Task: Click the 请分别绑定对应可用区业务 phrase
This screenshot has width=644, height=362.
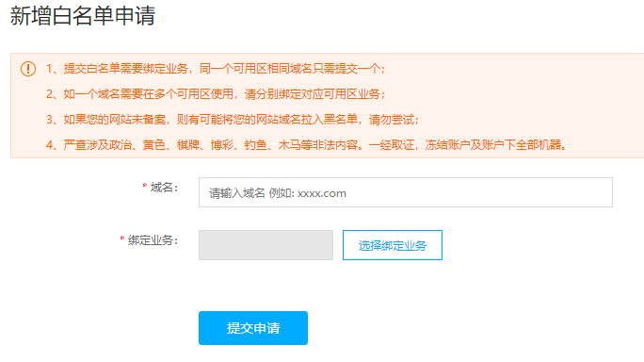Action: [313, 94]
